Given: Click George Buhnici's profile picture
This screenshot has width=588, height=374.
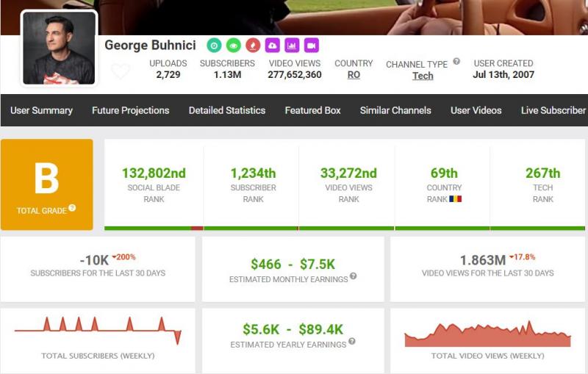Looking at the screenshot, I should pos(59,48).
